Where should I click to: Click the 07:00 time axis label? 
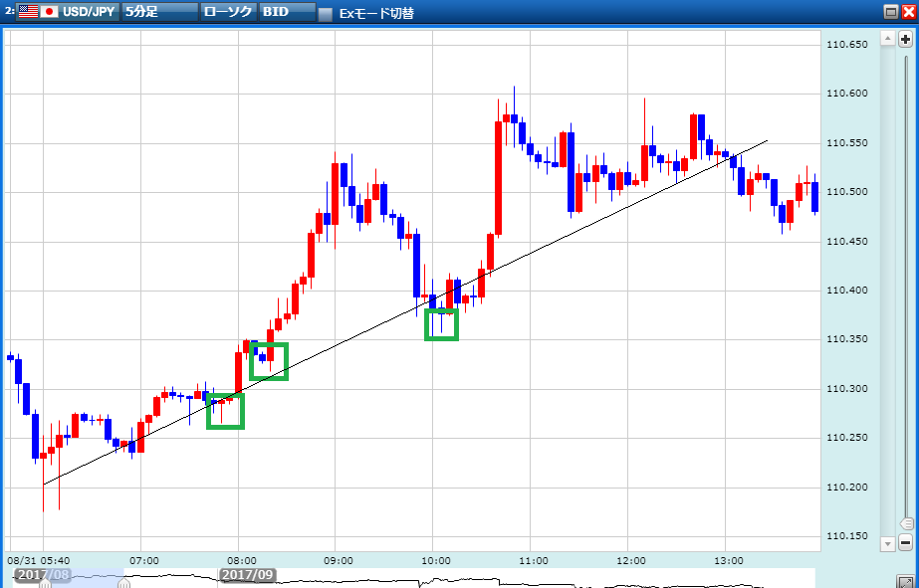tap(144, 560)
